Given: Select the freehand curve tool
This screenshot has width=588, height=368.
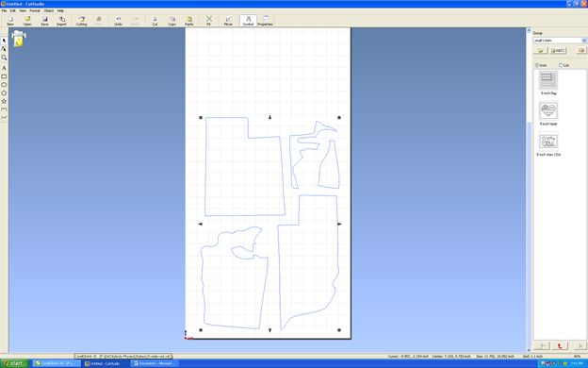Looking at the screenshot, I should click(4, 118).
